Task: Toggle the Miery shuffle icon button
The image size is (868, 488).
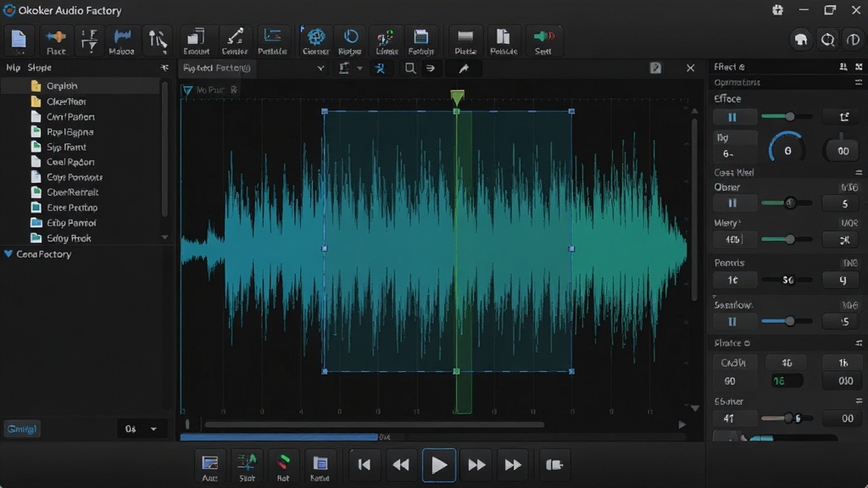Action: [x=844, y=240]
